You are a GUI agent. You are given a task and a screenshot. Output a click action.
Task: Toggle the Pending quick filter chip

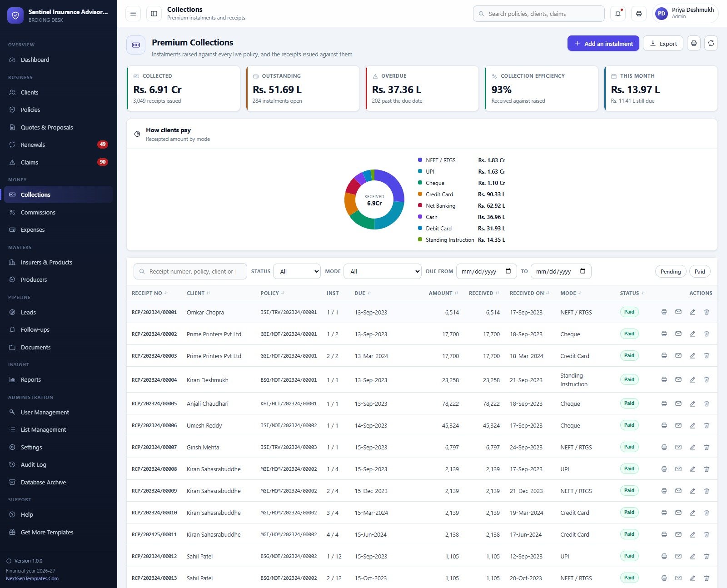pos(671,271)
